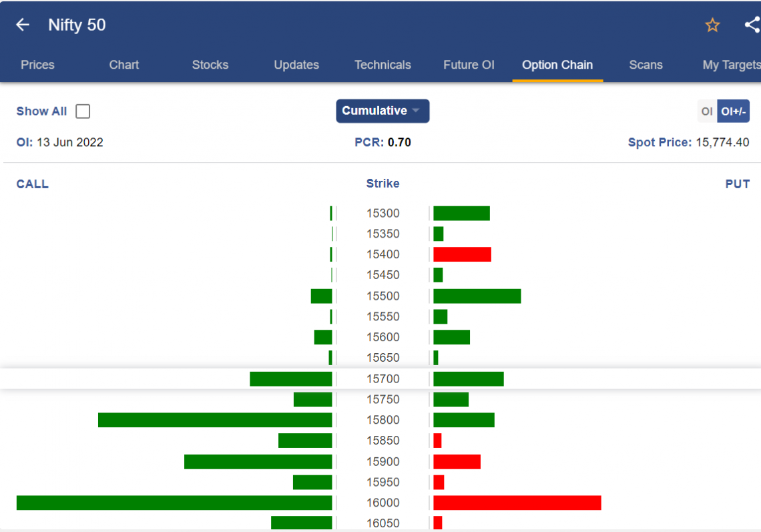Click the large red put bar at 16000
The width and height of the screenshot is (761, 532).
pos(517,503)
